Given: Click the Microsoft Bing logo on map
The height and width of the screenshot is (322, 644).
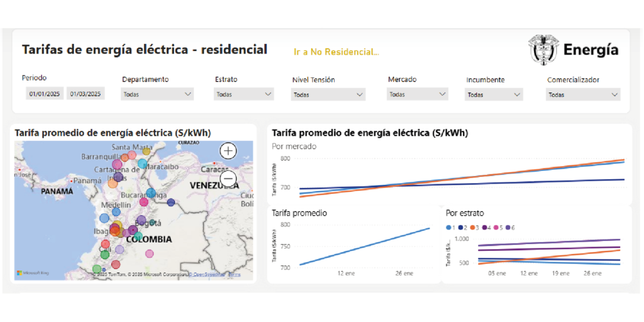Looking at the screenshot, I should [x=33, y=273].
